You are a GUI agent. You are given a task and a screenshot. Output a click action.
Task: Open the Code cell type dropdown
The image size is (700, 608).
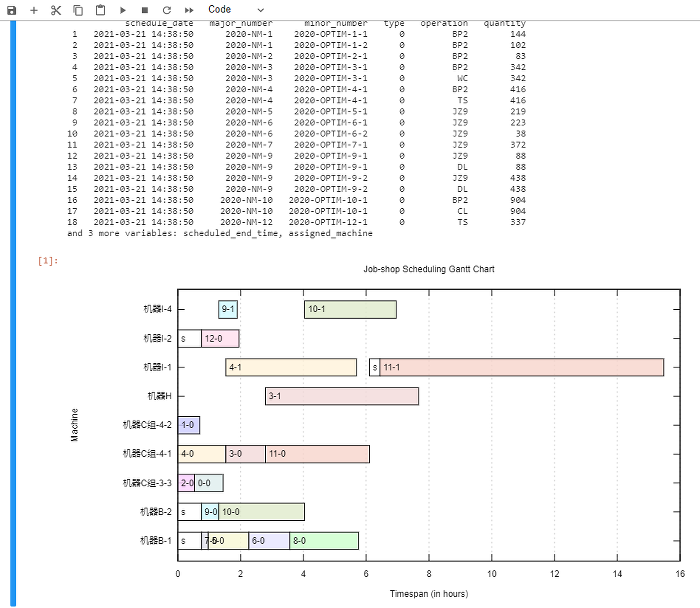coord(236,10)
